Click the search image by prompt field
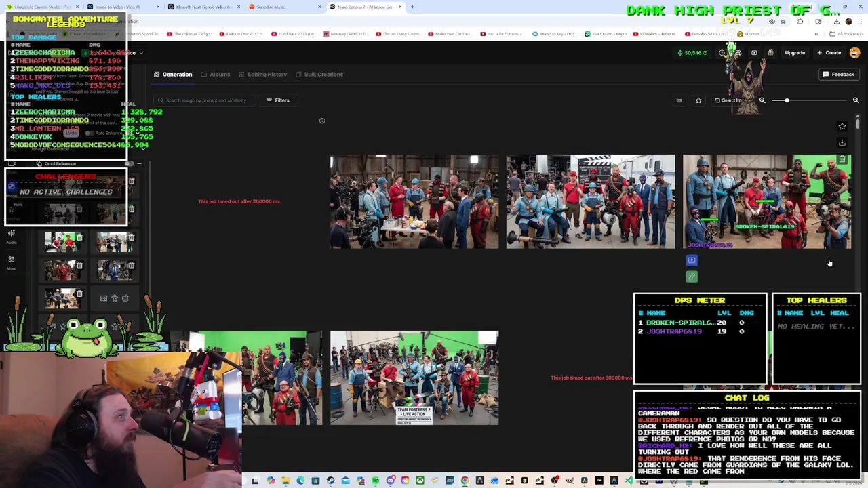 tap(203, 100)
